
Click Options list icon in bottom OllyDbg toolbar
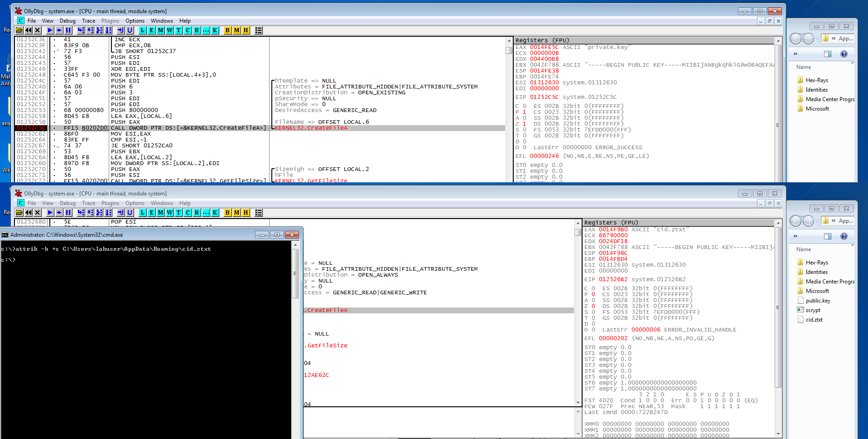click(x=259, y=213)
